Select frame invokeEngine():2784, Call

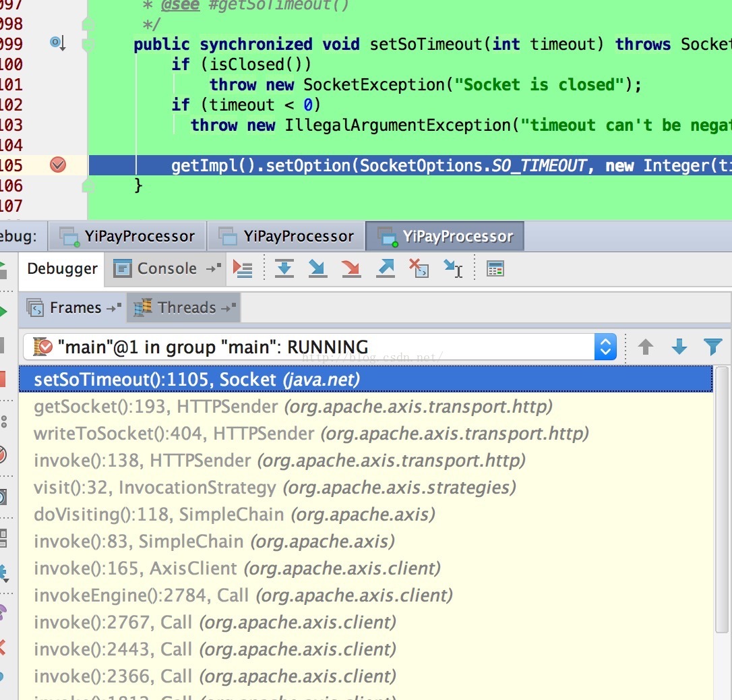tap(366, 595)
